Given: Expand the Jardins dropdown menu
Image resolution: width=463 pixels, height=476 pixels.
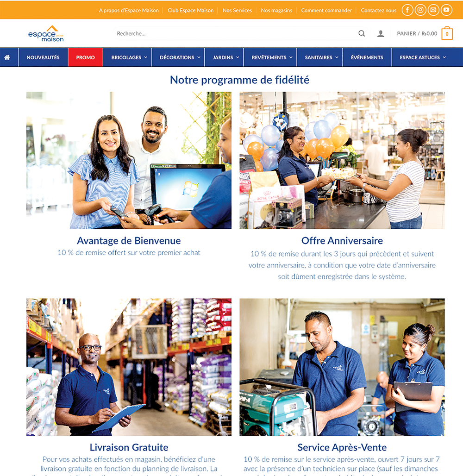Looking at the screenshot, I should click(226, 57).
